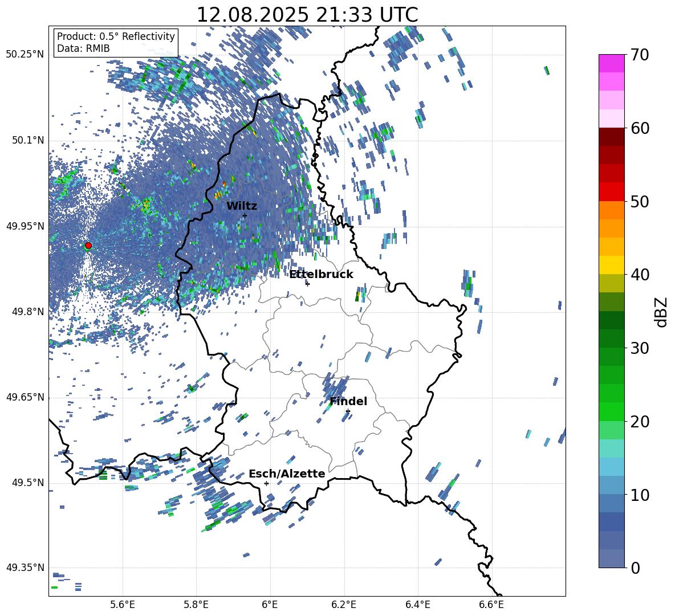Click the 10 tick on the colorbar
This screenshot has height=616, width=675.
[640, 495]
